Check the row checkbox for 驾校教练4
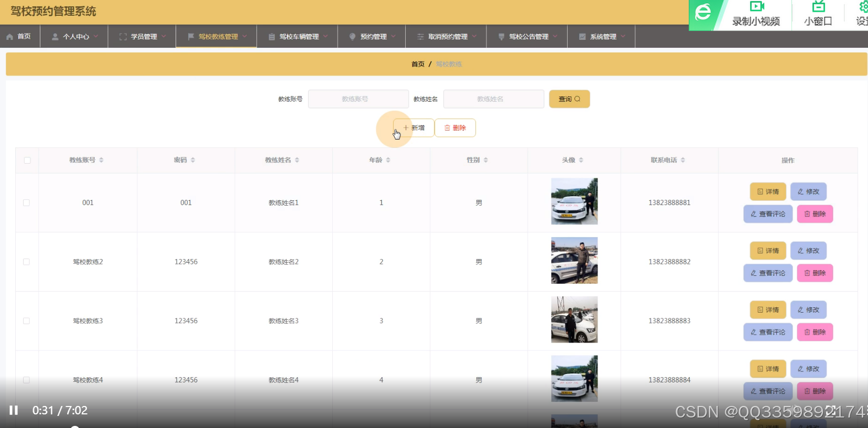The height and width of the screenshot is (428, 868). [x=26, y=380]
